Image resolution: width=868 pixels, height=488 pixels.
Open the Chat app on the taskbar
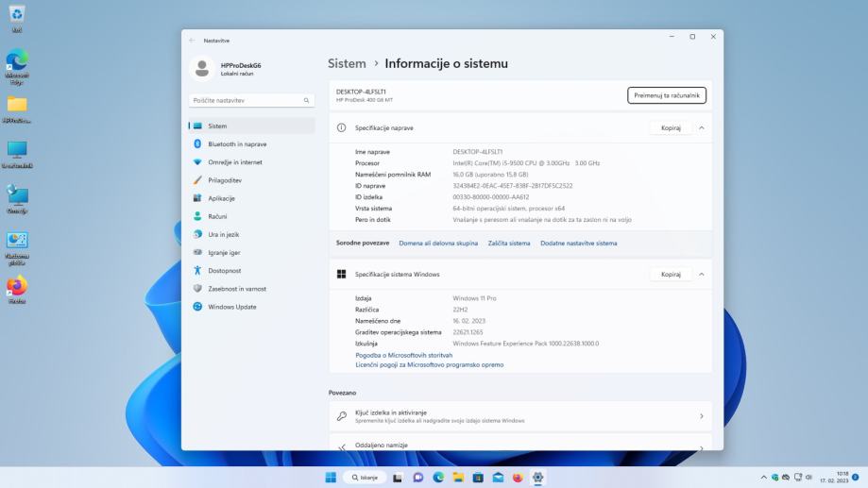[x=418, y=478]
